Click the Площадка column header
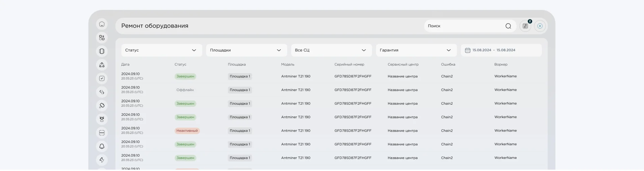The height and width of the screenshot is (171, 644). [237, 64]
